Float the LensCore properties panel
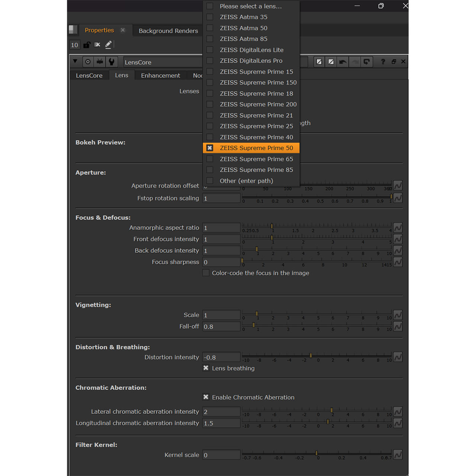The height and width of the screenshot is (476, 476). pos(394,62)
